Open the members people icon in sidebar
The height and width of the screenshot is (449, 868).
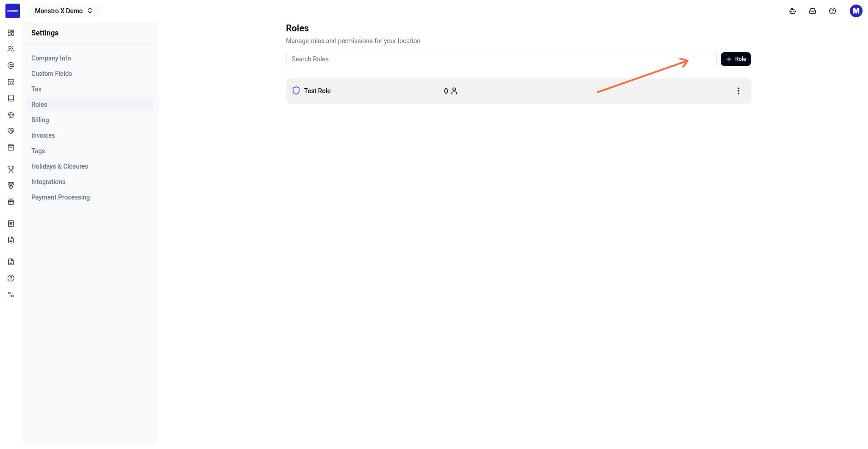coord(11,49)
